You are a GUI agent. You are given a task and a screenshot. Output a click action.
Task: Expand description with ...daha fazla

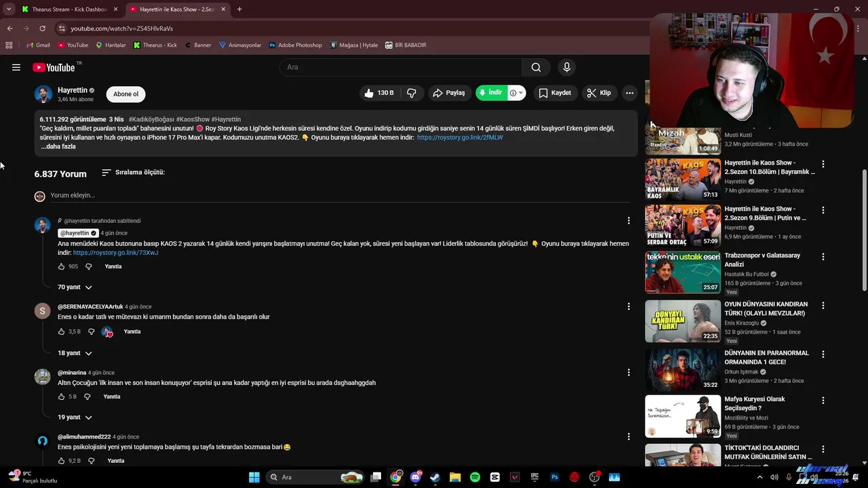58,146
